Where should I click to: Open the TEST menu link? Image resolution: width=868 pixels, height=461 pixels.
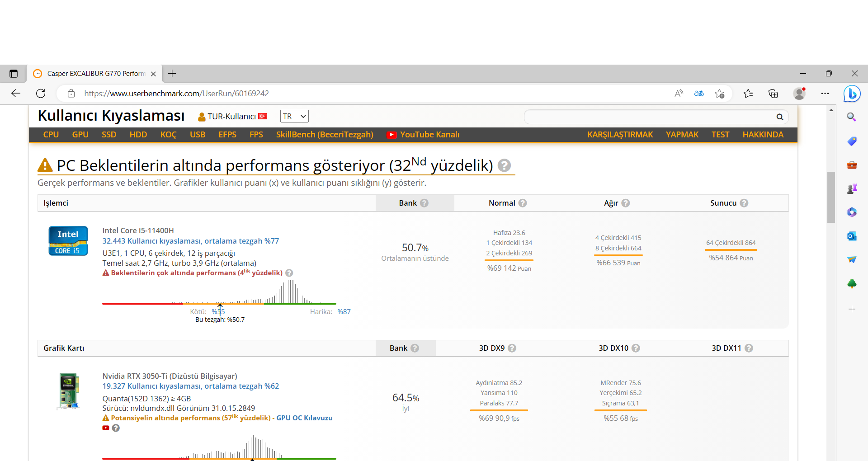tap(720, 135)
